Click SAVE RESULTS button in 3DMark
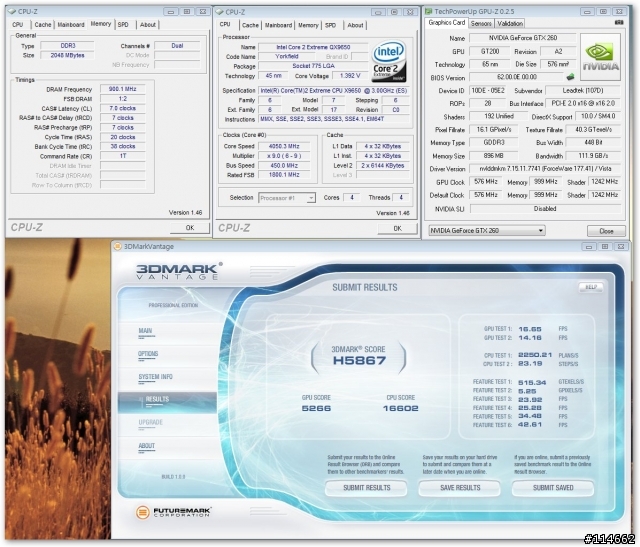The image size is (640, 547). pyautogui.click(x=460, y=488)
